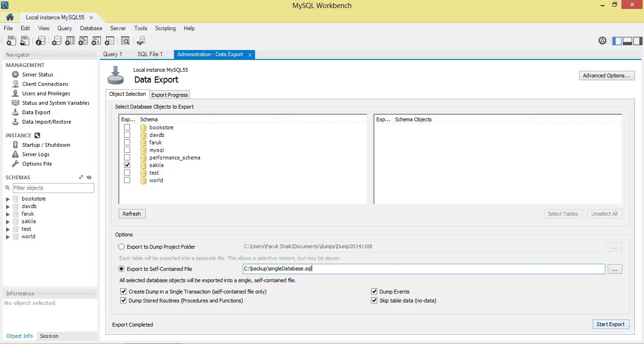Expand faruk schema in Schemas tree
The height and width of the screenshot is (344, 644).
click(8, 214)
